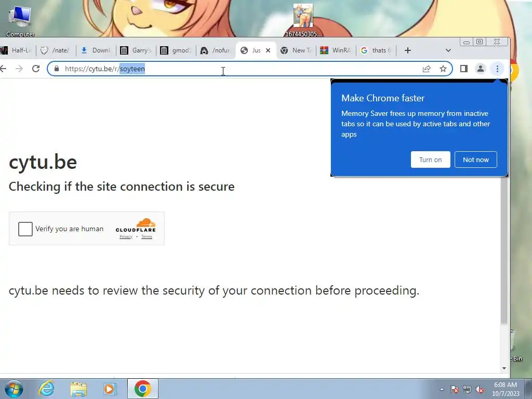Check the Verify you are human box

25,229
